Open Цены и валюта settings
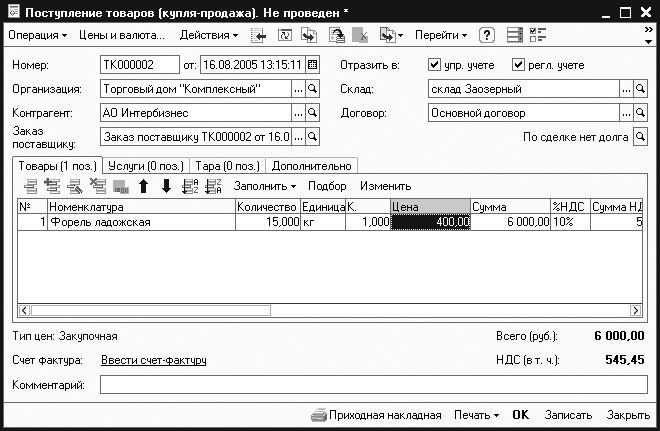Image resolution: width=660 pixels, height=431 pixels. click(122, 35)
